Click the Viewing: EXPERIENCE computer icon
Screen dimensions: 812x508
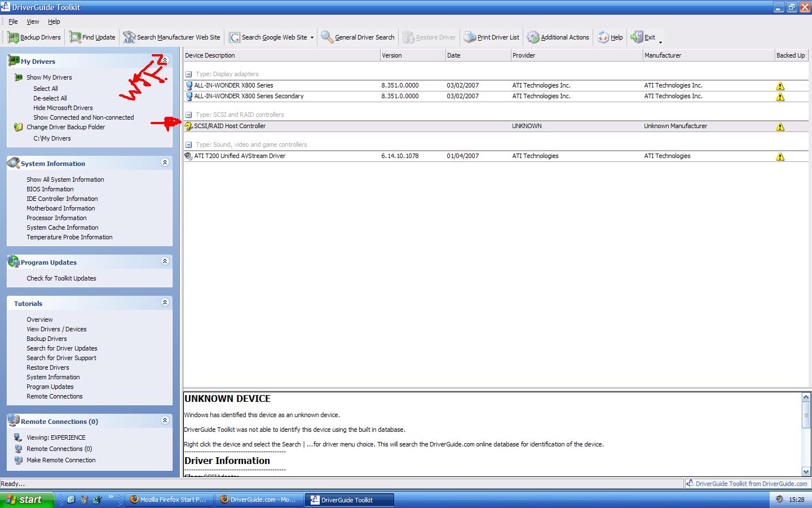click(18, 437)
